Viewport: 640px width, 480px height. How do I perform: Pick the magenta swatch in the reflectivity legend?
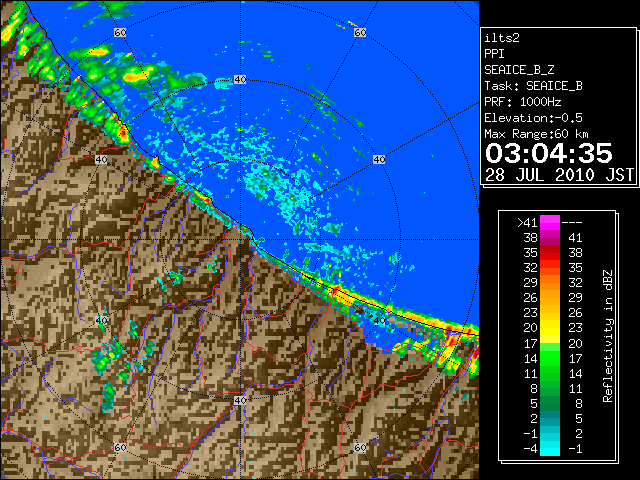pos(550,223)
